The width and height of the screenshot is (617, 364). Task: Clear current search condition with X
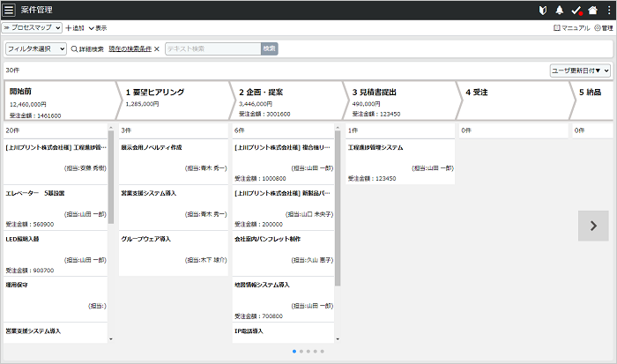(x=157, y=48)
